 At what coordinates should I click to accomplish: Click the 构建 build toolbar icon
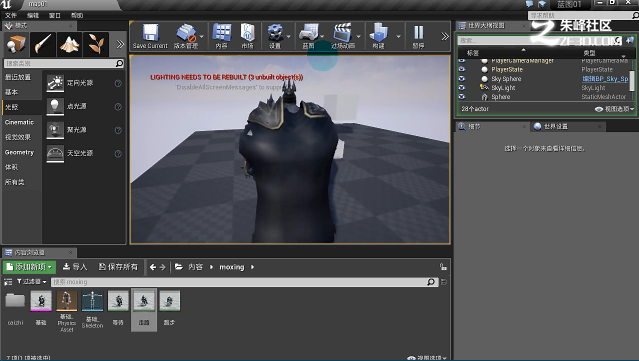(x=379, y=36)
